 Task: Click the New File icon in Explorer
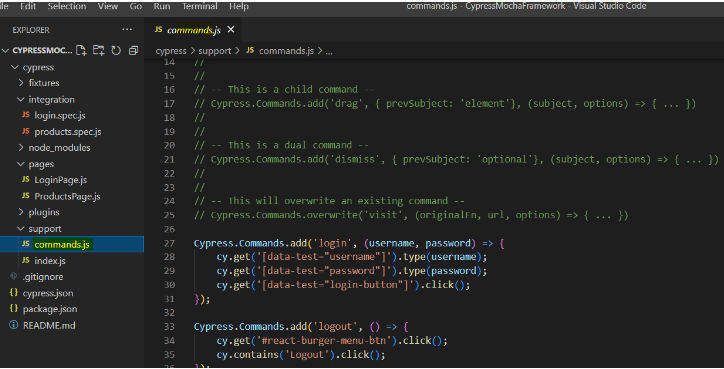81,50
